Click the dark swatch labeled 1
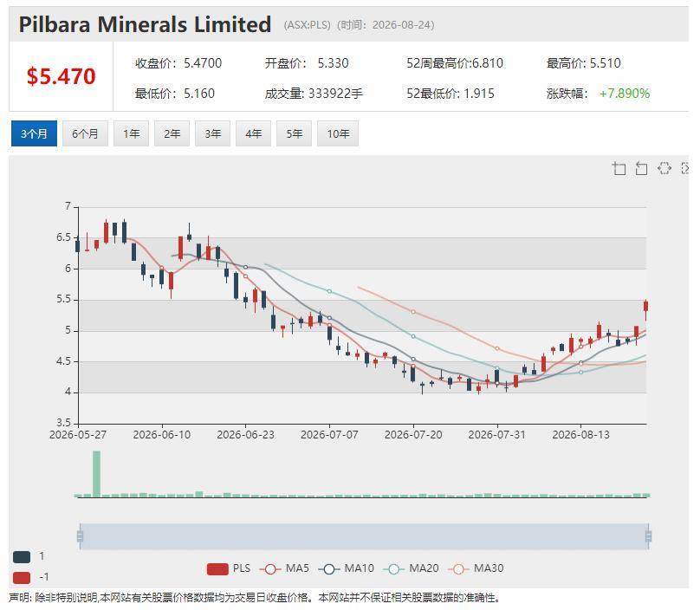700x610 pixels. pos(22,557)
